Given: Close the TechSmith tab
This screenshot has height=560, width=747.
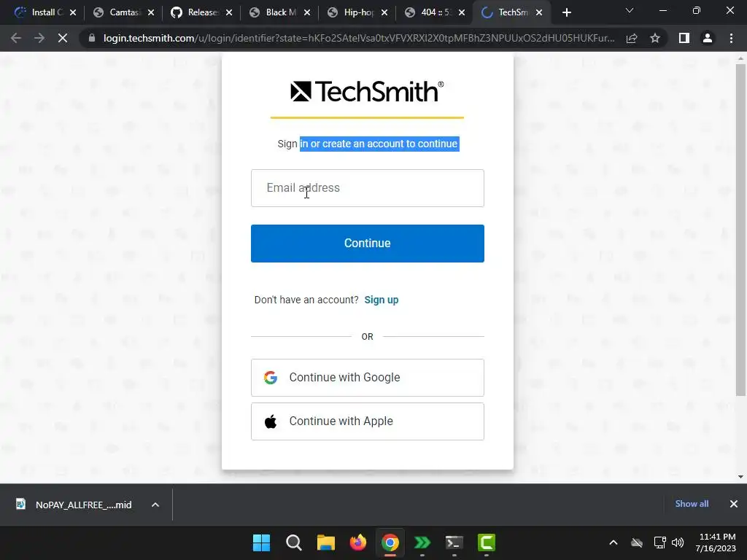Looking at the screenshot, I should point(539,12).
